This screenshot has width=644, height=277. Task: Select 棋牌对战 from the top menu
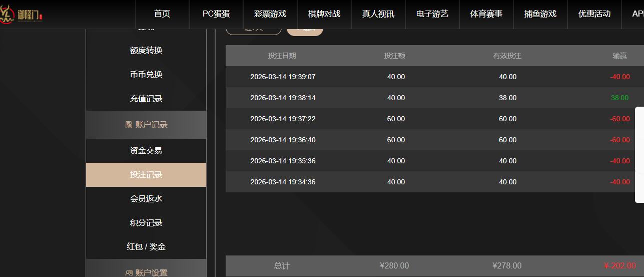(x=324, y=14)
